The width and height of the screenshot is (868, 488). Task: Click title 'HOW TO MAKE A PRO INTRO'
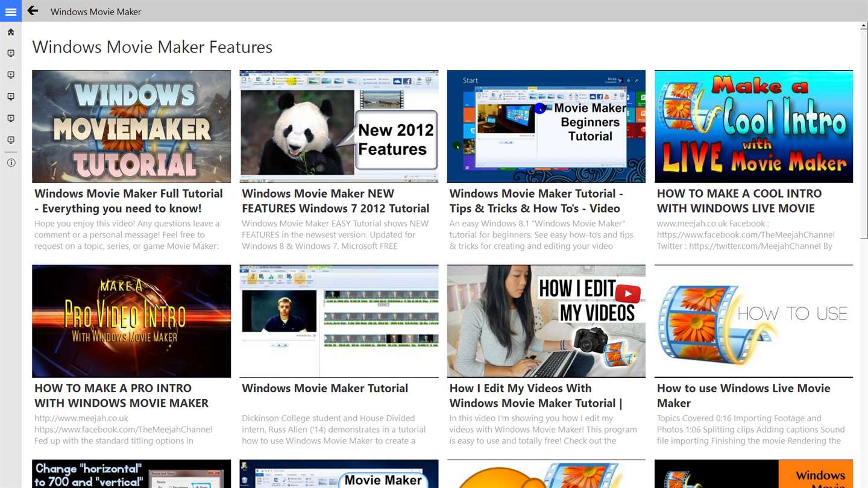pyautogui.click(x=121, y=395)
